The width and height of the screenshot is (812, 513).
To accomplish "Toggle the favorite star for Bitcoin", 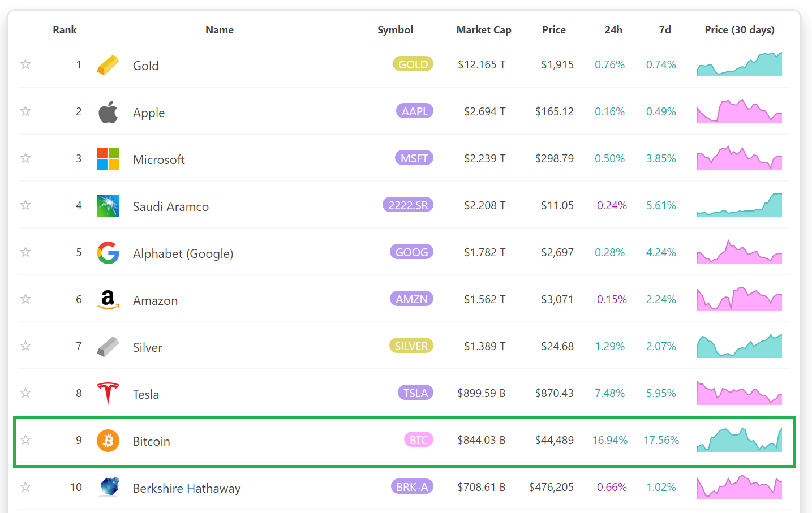I will point(25,440).
